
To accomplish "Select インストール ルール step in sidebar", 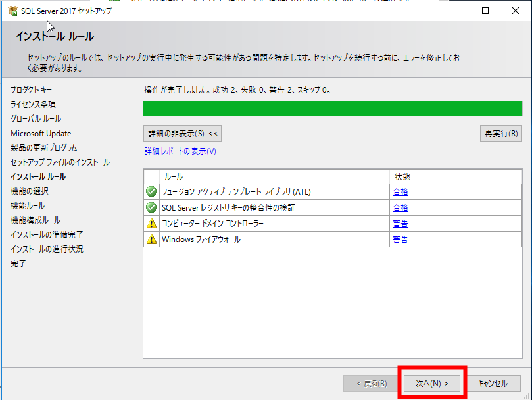I will (38, 177).
